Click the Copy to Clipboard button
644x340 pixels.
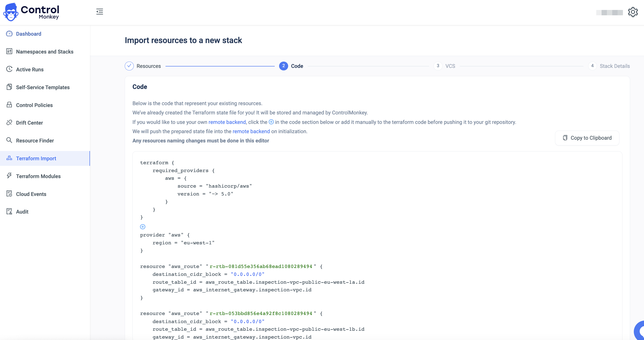click(x=587, y=138)
